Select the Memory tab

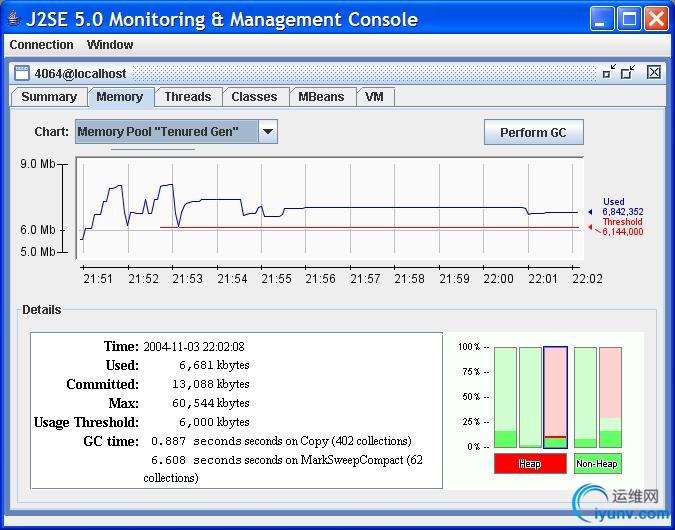tap(120, 97)
